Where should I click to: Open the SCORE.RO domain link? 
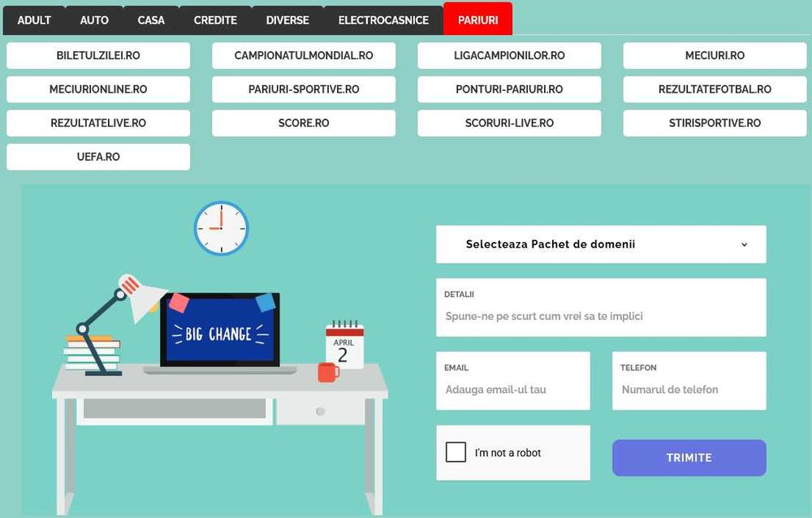[x=304, y=123]
